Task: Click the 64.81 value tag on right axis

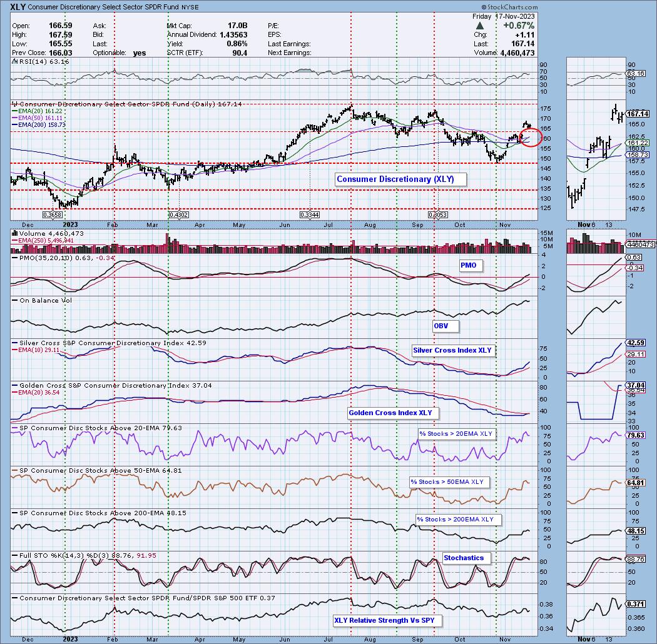Action: (636, 483)
